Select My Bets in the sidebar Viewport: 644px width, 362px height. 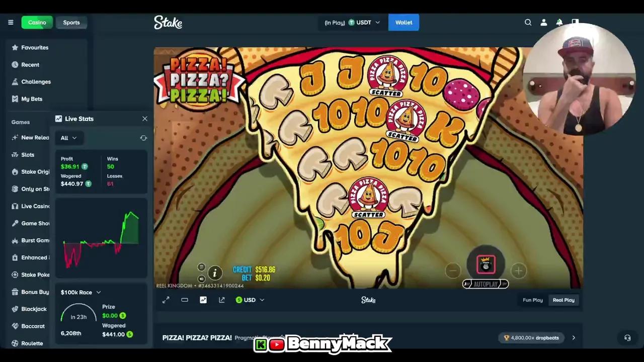(x=32, y=99)
